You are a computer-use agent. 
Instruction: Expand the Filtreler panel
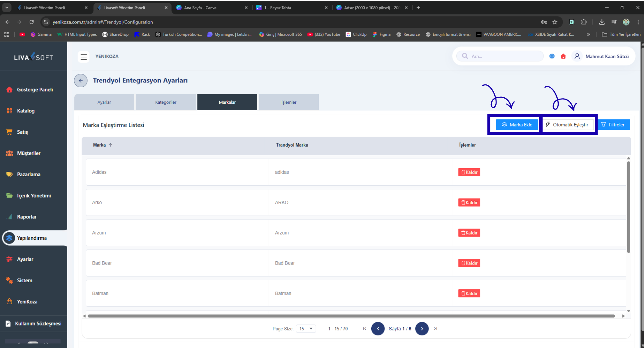(613, 125)
